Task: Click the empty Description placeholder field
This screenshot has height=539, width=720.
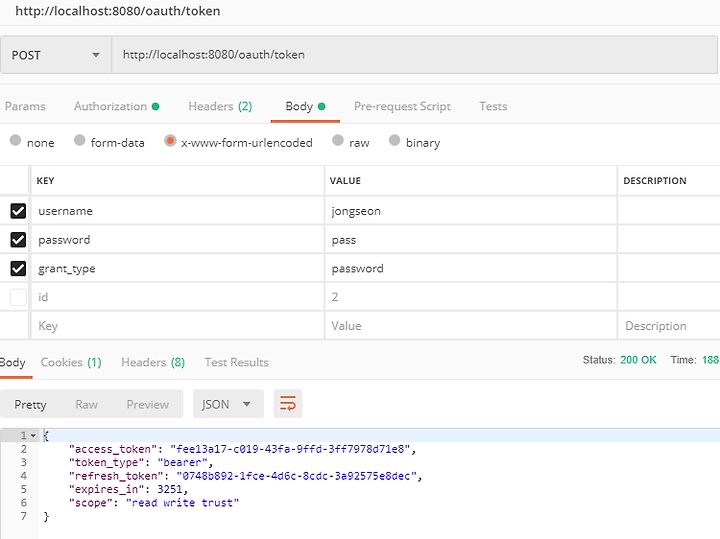Action: click(669, 326)
